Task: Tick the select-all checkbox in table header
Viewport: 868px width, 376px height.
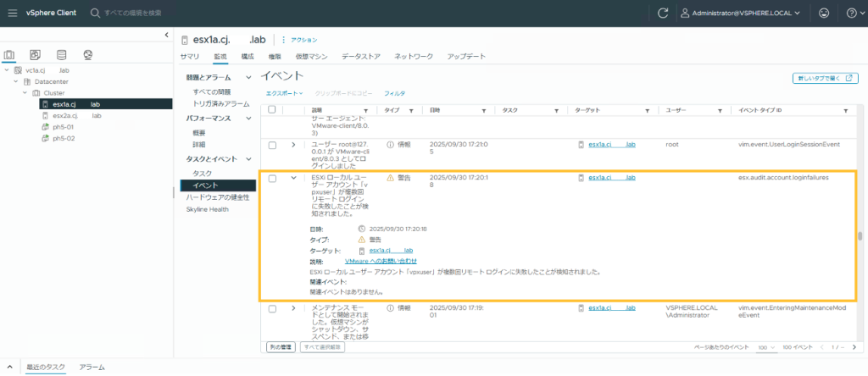Action: (x=272, y=110)
